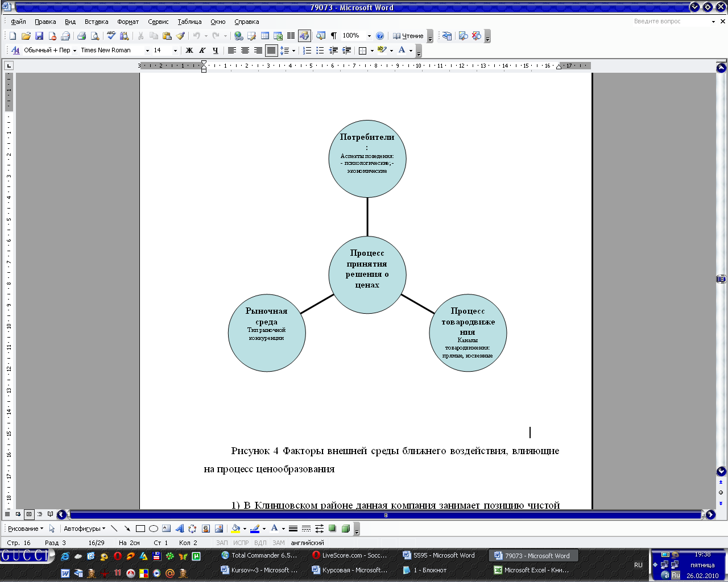Viewport: 728px width, 582px height.
Task: Open the Автофигуры shapes menu
Action: 84,529
